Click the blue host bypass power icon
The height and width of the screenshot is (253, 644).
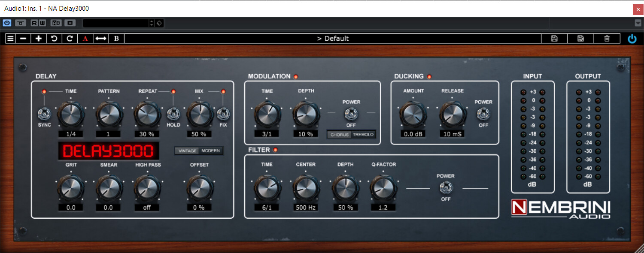pos(7,23)
